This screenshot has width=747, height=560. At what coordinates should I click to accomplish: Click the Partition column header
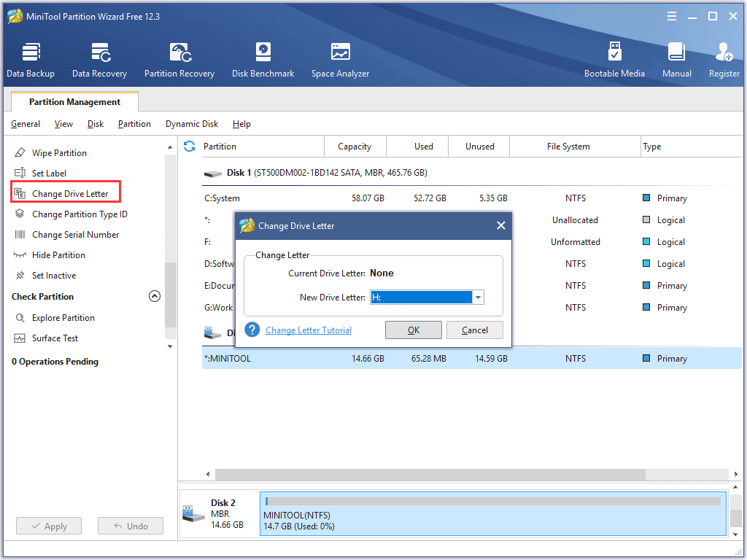pyautogui.click(x=262, y=146)
